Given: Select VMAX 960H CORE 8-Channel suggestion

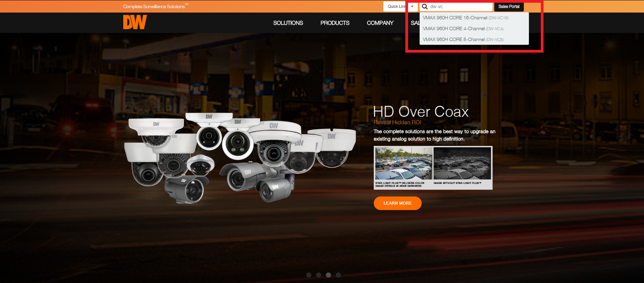Looking at the screenshot, I should [x=474, y=39].
